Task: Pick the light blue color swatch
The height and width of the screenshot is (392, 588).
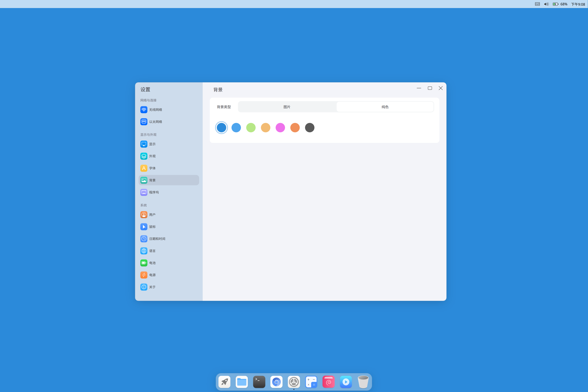Action: click(236, 128)
